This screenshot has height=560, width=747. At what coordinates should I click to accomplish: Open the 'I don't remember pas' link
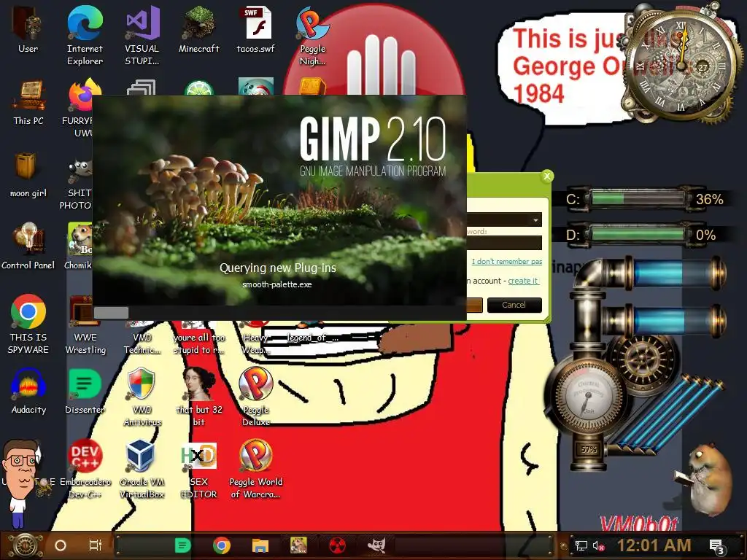pyautogui.click(x=507, y=262)
